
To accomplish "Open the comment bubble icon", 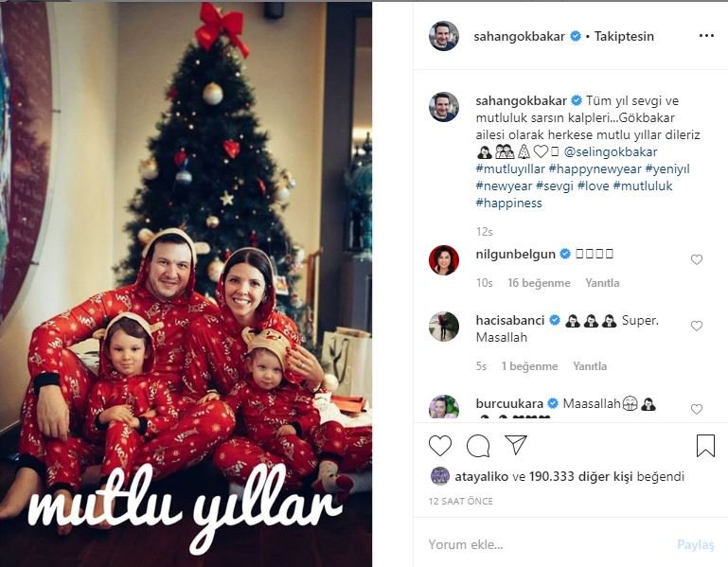I will pos(478,446).
